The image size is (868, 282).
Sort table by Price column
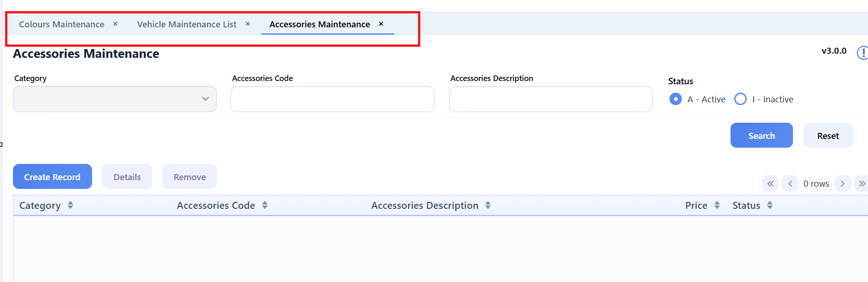tap(717, 205)
